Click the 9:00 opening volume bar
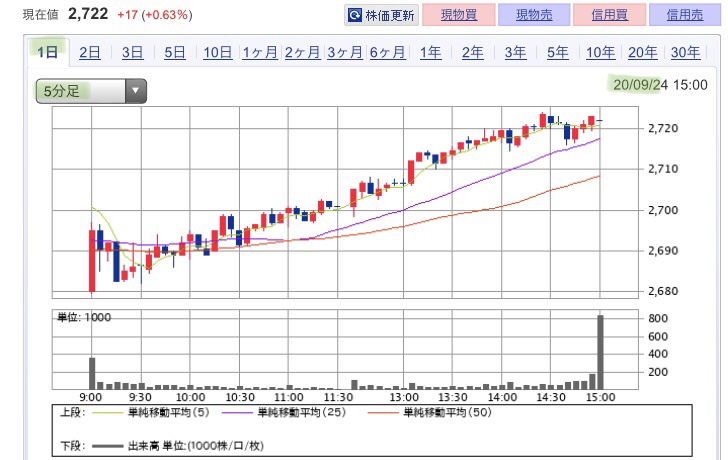 pyautogui.click(x=92, y=373)
